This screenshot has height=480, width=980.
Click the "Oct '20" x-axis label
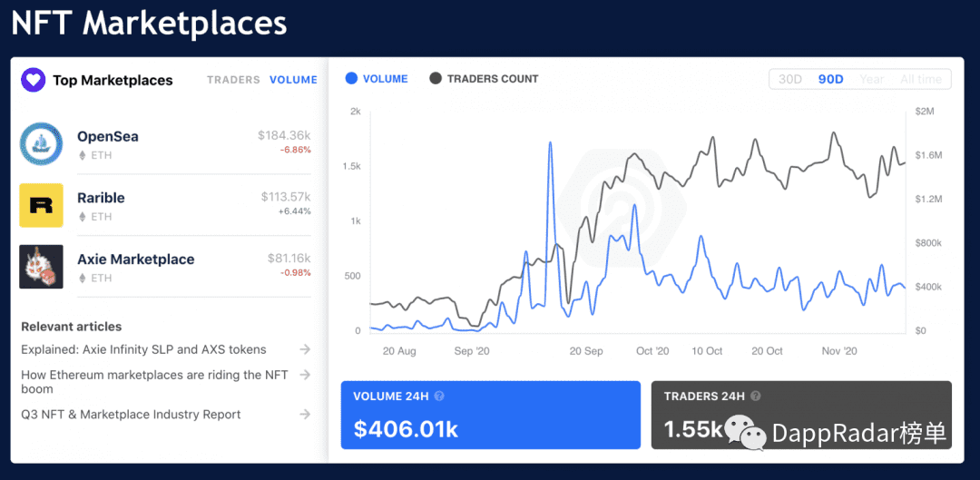coord(652,351)
